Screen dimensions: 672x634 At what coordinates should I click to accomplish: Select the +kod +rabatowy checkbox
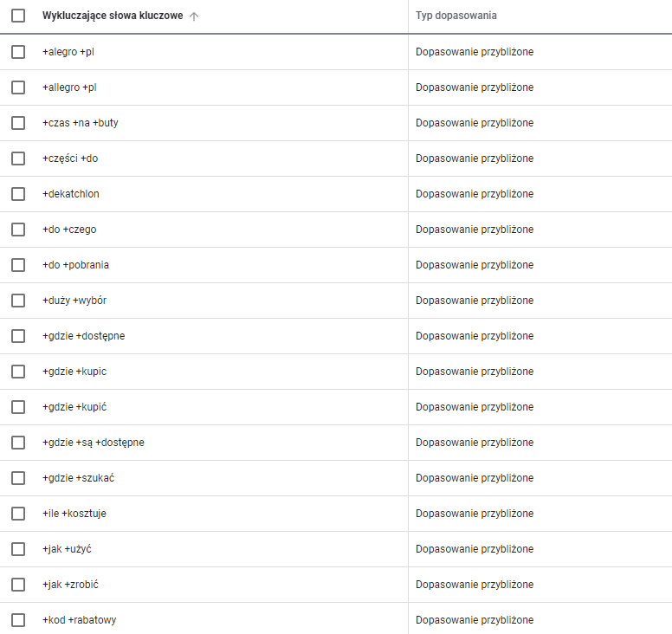pyautogui.click(x=18, y=620)
